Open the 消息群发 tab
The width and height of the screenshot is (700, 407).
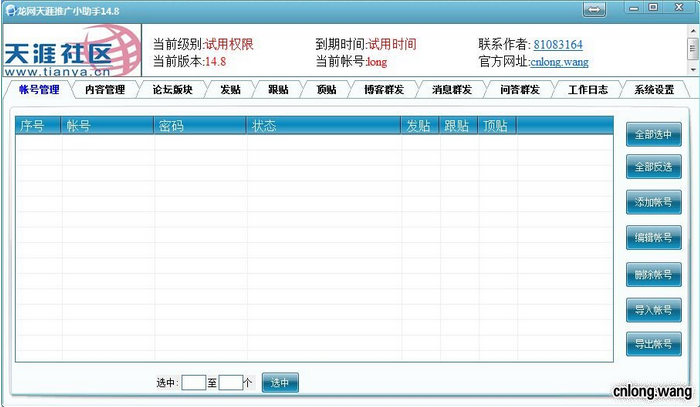tap(452, 90)
